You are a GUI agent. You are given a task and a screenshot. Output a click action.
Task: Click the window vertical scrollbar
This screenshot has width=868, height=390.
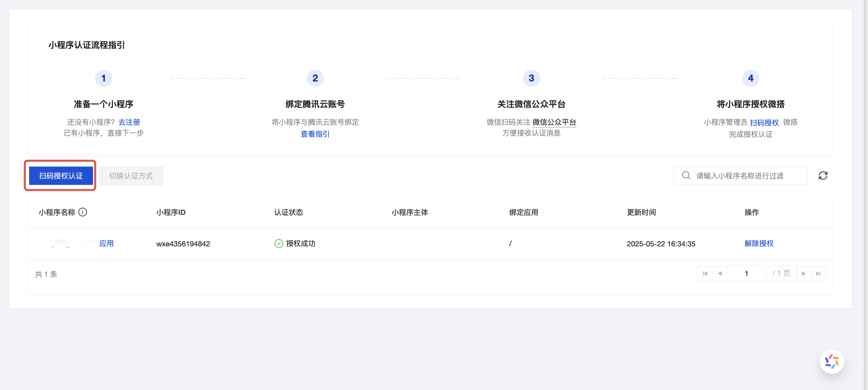pos(866,195)
